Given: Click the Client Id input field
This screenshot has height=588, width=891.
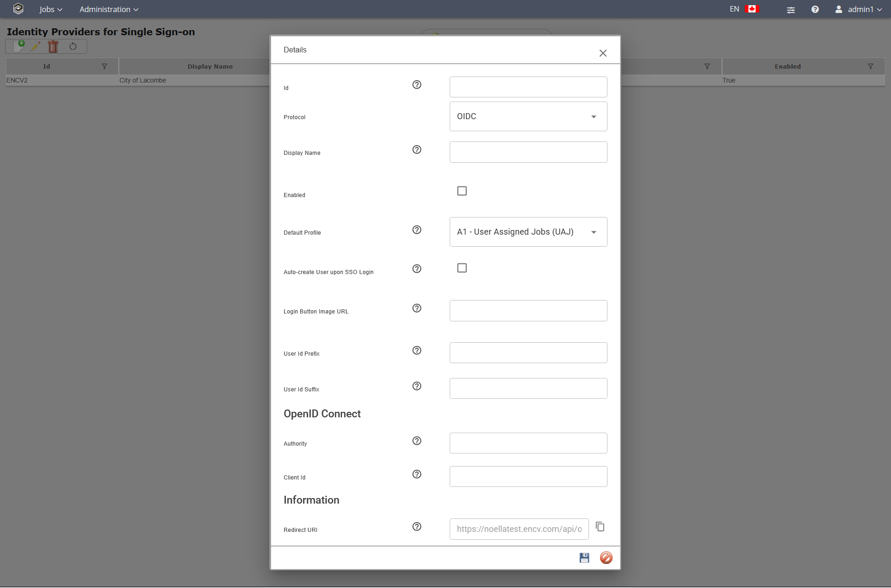Looking at the screenshot, I should (528, 476).
